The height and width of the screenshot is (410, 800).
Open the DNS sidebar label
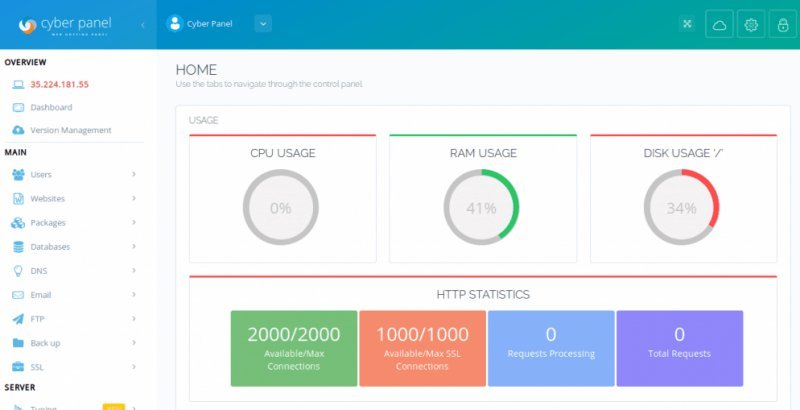(x=39, y=271)
